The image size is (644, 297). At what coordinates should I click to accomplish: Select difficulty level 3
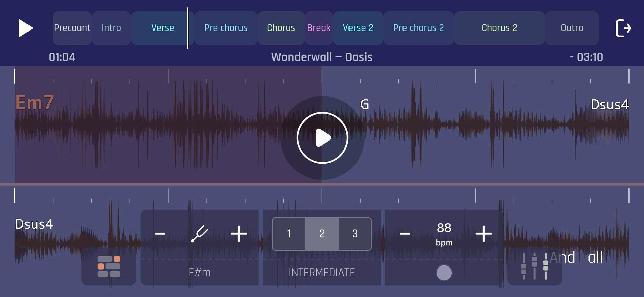click(355, 234)
